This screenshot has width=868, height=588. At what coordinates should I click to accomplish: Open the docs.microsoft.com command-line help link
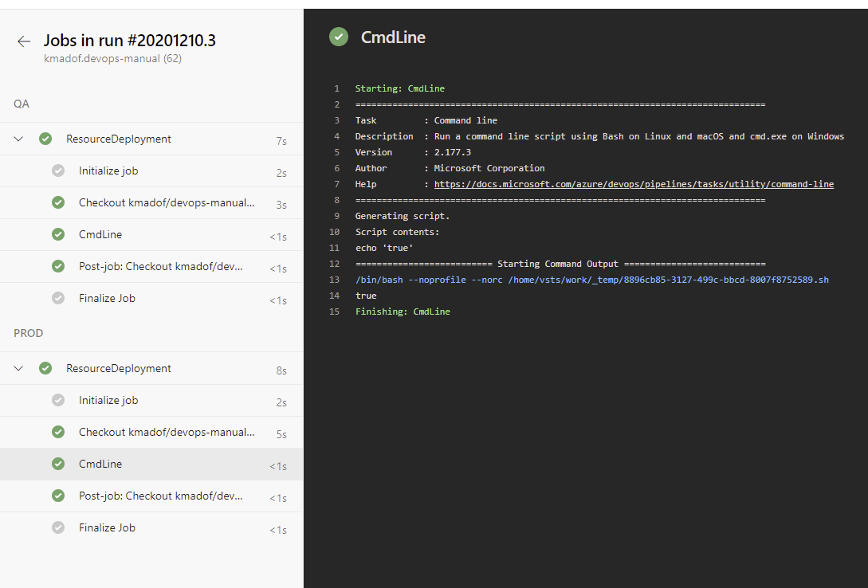tap(634, 184)
